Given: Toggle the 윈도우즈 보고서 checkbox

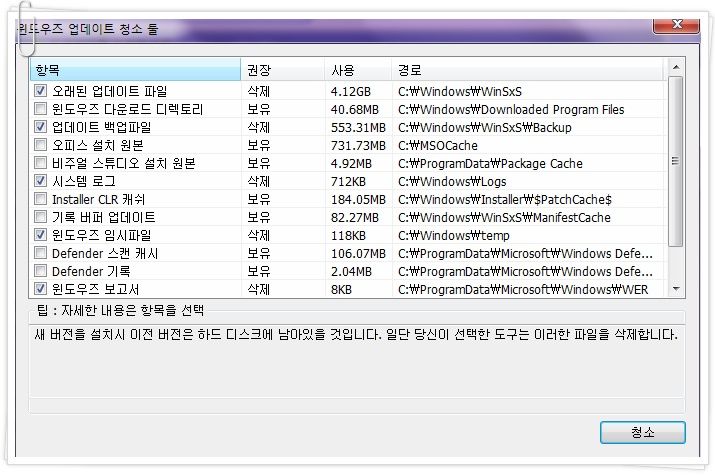Looking at the screenshot, I should pyautogui.click(x=41, y=289).
